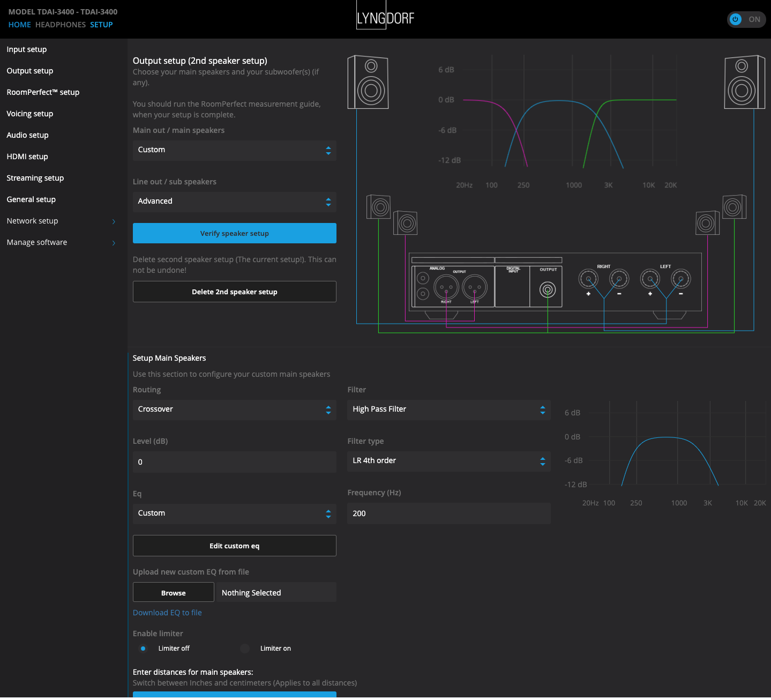Switch to the HEADPHONES tab
Viewport: 771px width, 700px height.
point(61,25)
